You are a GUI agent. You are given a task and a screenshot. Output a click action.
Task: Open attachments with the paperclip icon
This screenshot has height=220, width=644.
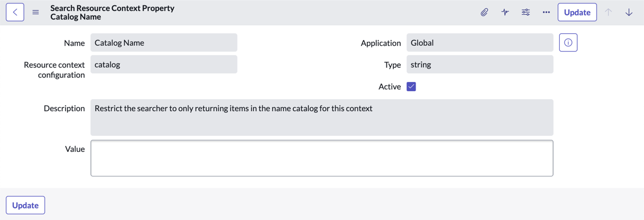(484, 13)
